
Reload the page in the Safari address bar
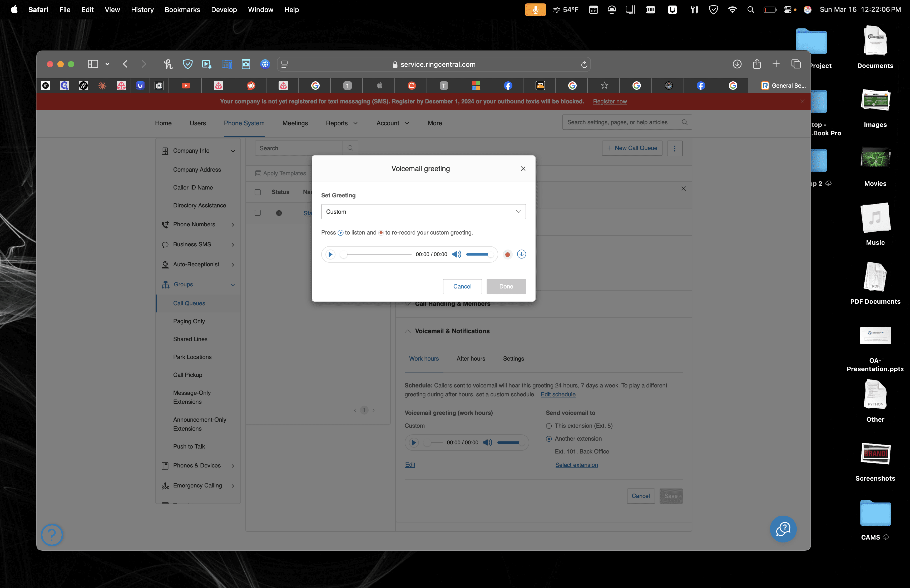(584, 64)
